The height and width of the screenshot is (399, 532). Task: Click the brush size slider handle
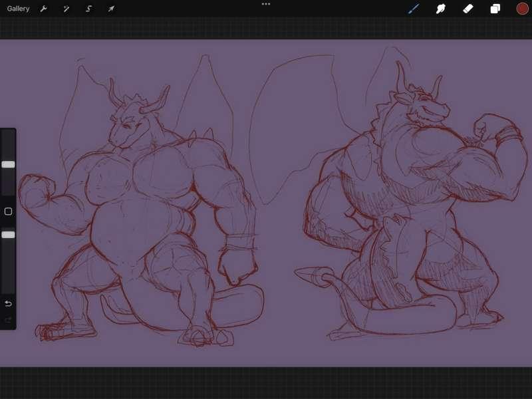click(8, 164)
